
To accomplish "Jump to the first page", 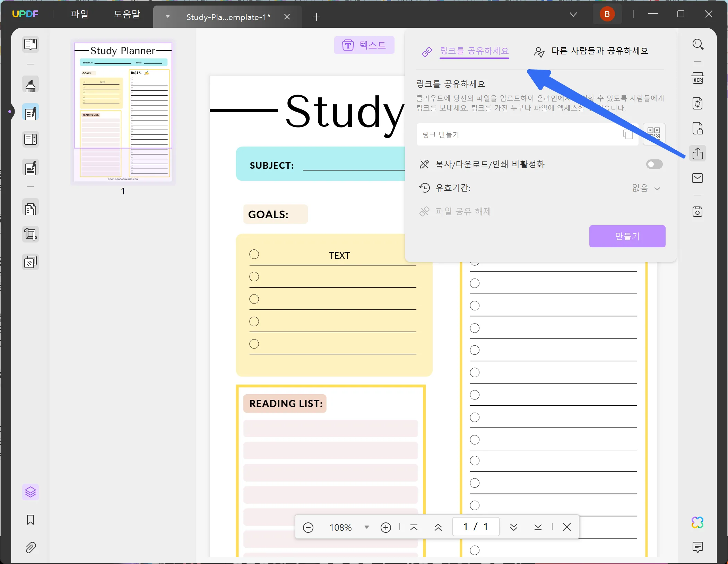I will pyautogui.click(x=414, y=527).
